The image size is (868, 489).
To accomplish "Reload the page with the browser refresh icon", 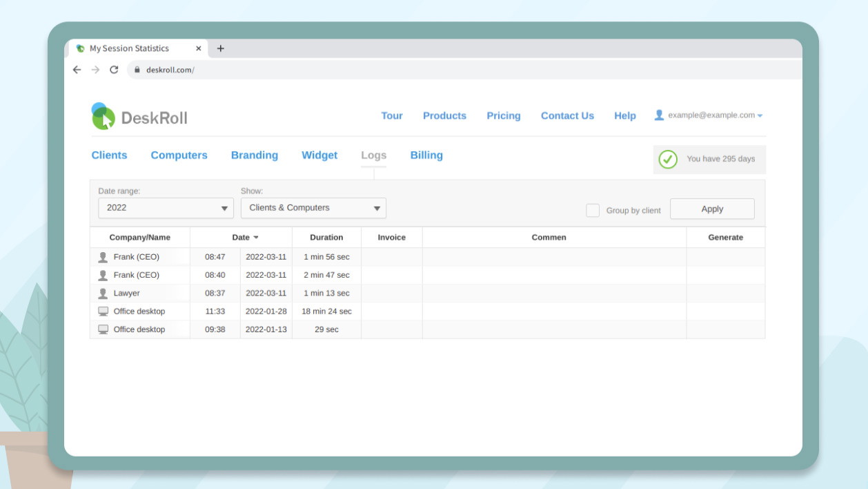I will 114,70.
